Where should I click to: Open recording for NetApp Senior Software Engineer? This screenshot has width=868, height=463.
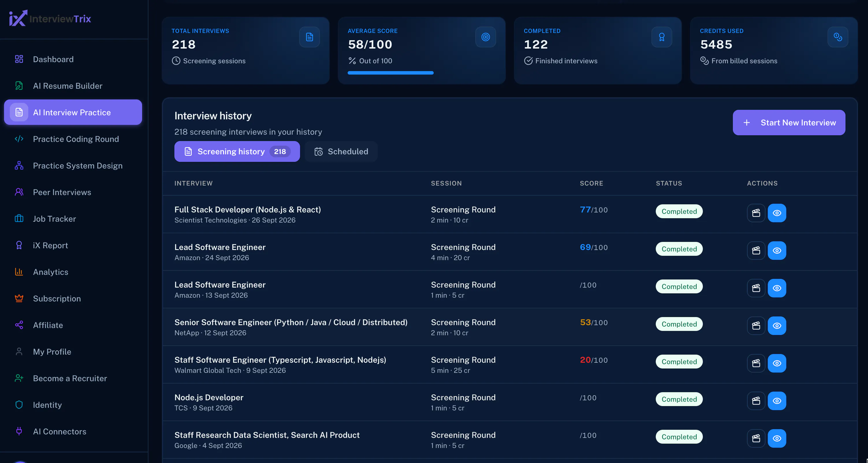[x=756, y=325]
